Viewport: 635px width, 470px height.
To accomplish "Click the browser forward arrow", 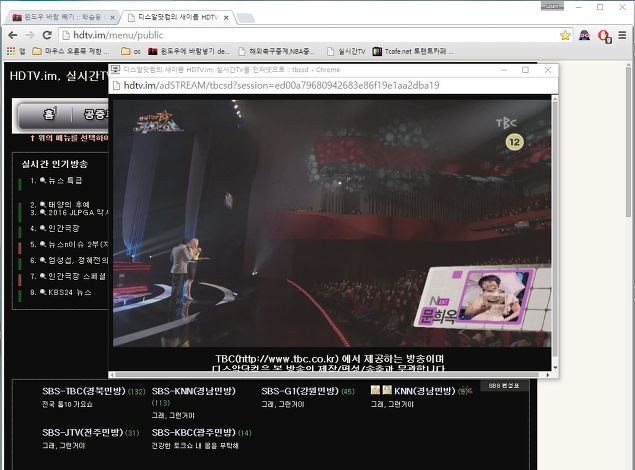I will pos(30,35).
